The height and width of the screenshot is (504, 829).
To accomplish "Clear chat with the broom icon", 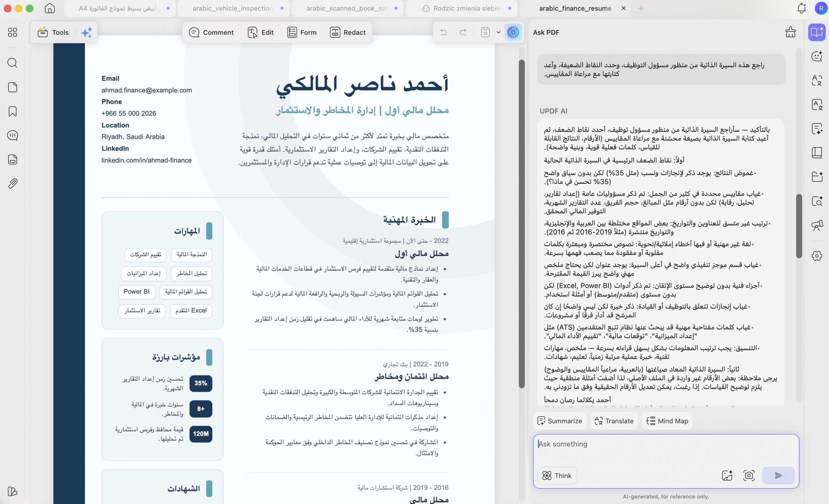I will pos(790,32).
